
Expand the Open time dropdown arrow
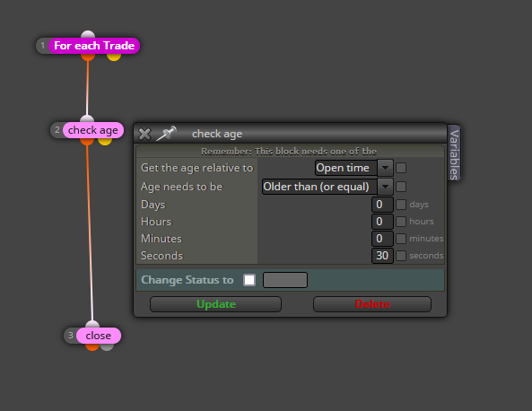tap(385, 168)
